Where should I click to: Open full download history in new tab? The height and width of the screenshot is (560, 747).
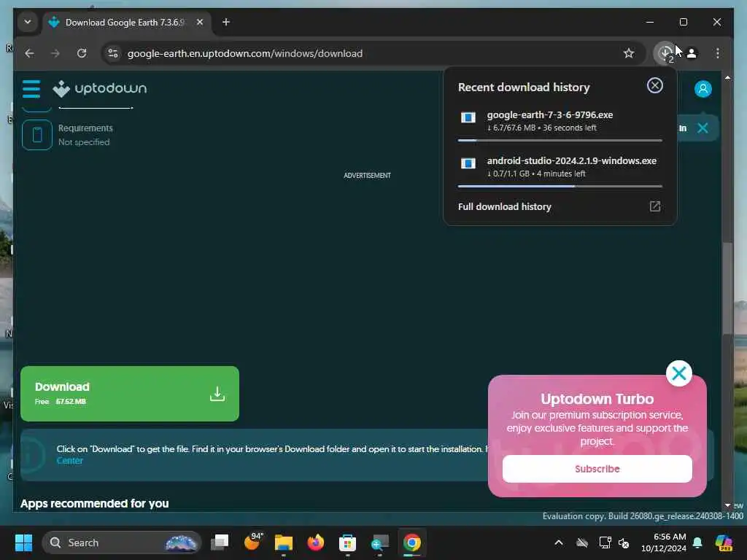click(654, 206)
